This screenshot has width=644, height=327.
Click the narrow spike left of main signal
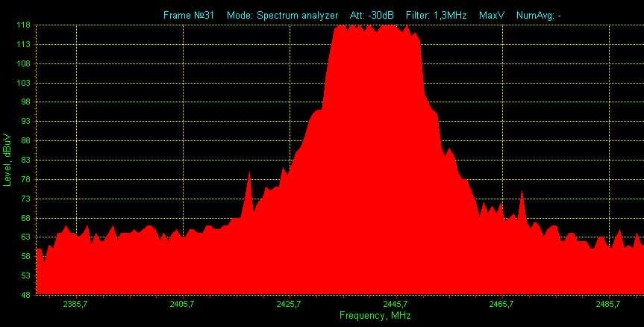(248, 179)
